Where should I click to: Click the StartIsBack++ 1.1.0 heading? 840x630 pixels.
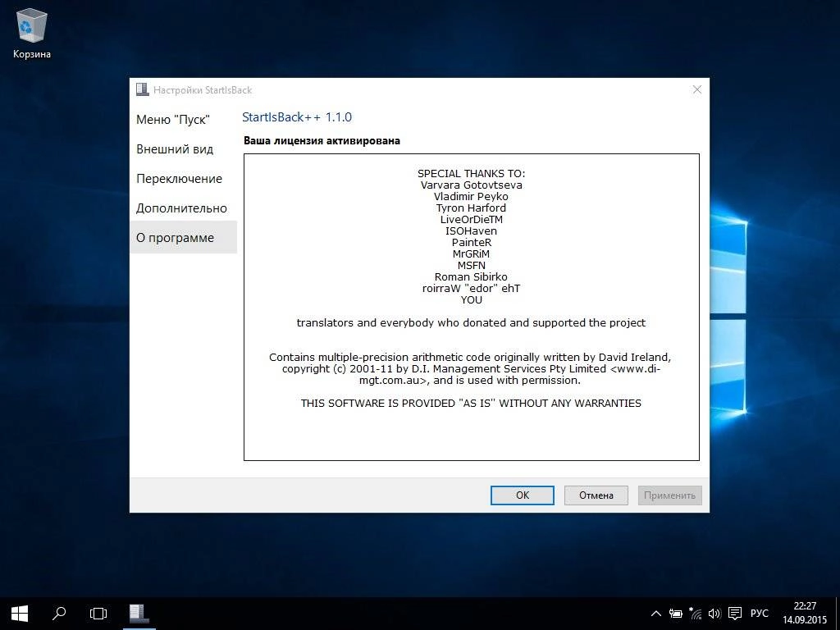297,116
